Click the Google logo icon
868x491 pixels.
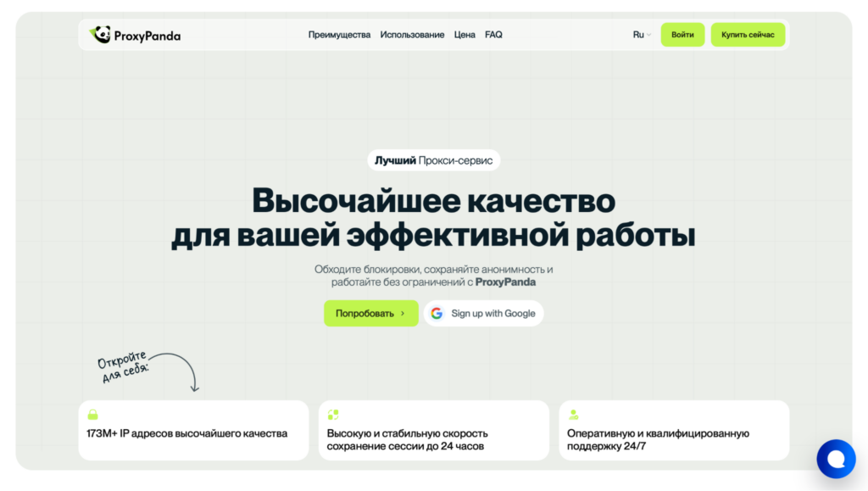(x=437, y=313)
